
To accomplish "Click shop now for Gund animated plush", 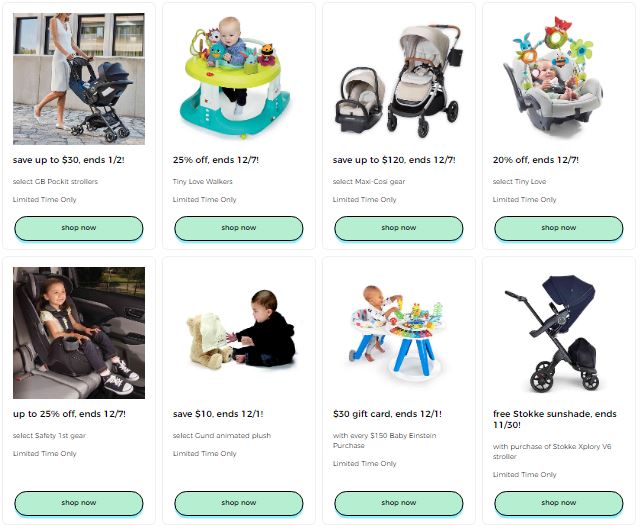I will coord(239,503).
